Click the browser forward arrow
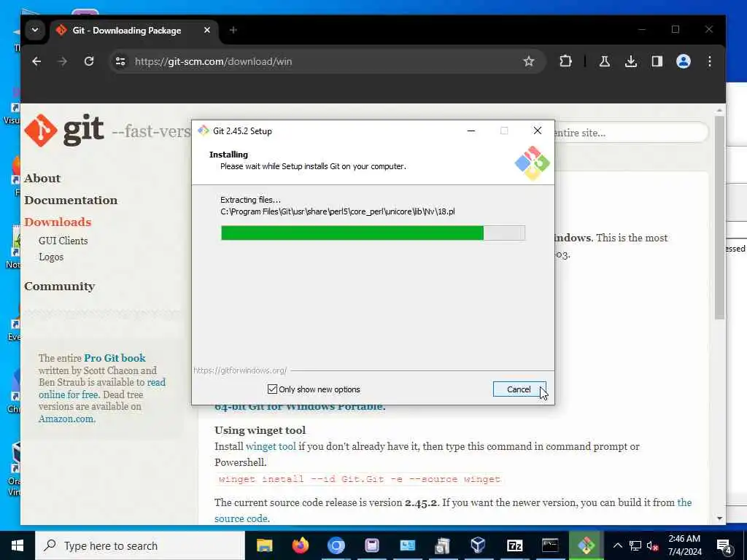The height and width of the screenshot is (560, 747). coord(63,61)
